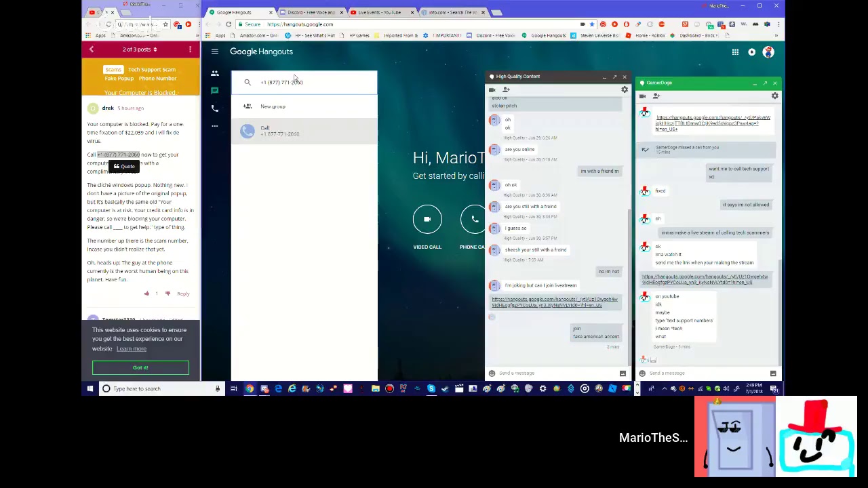Reload the Hangouts page
The width and height of the screenshot is (868, 488).
(x=229, y=24)
